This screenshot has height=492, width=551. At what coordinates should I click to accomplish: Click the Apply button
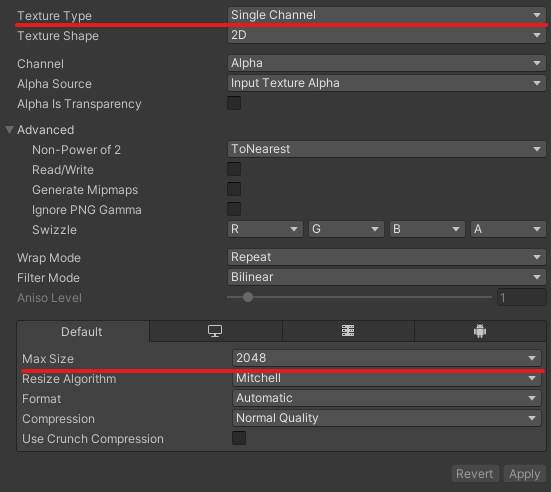[x=525, y=474]
